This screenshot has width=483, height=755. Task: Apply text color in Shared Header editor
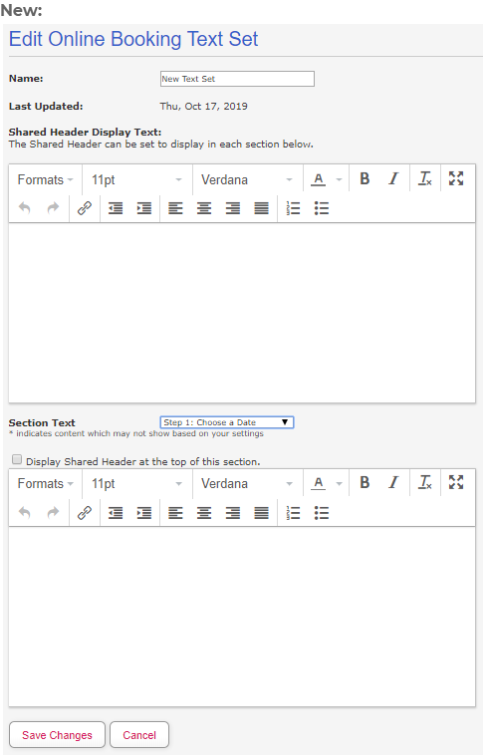coord(318,179)
